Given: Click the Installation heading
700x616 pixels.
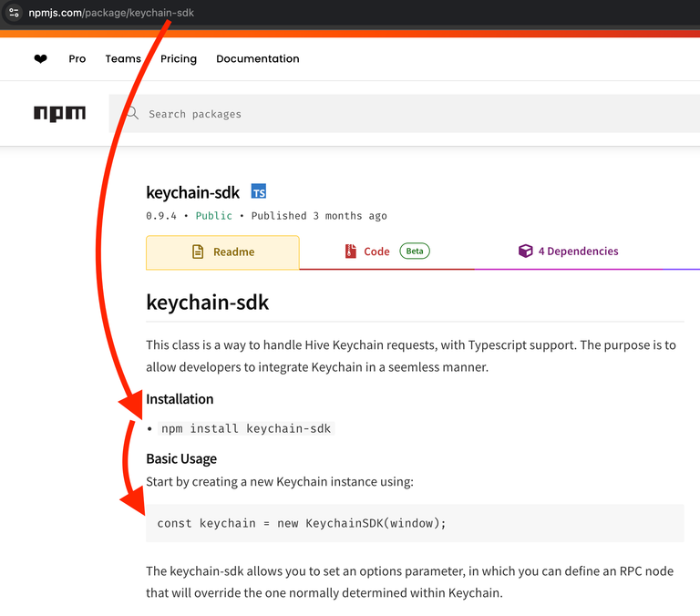Looking at the screenshot, I should (x=180, y=399).
